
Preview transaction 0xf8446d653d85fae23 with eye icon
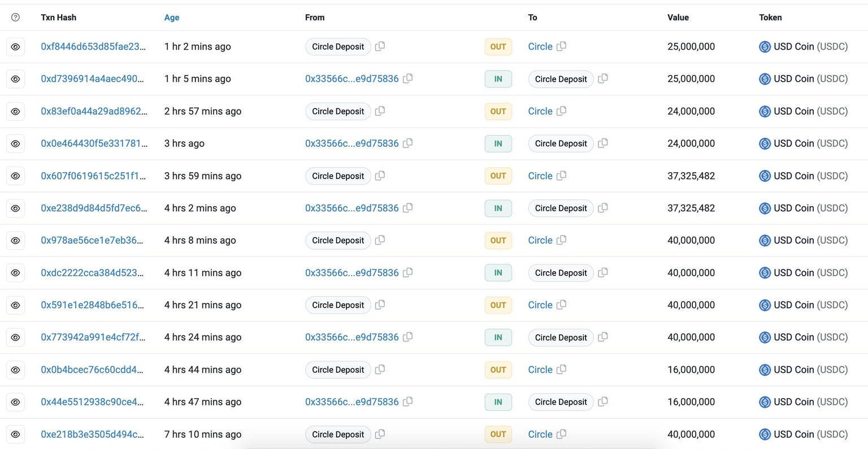tap(15, 47)
